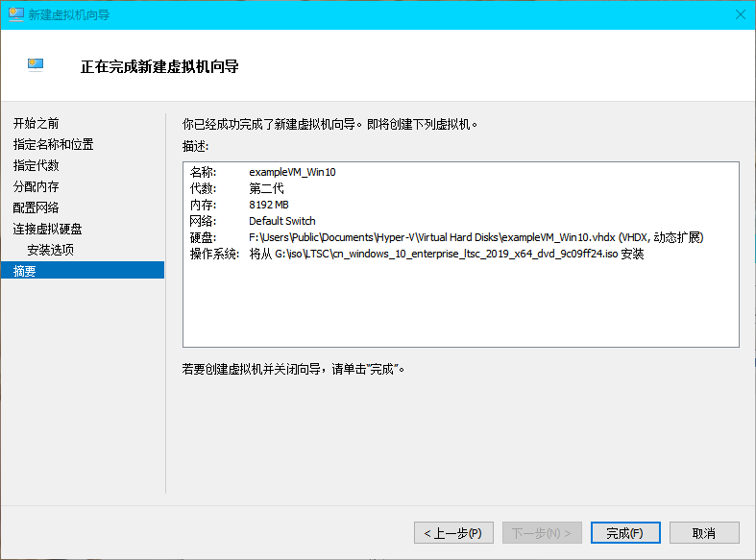Click the LTSC ISO install path line
The height and width of the screenshot is (560, 756).
click(x=446, y=254)
